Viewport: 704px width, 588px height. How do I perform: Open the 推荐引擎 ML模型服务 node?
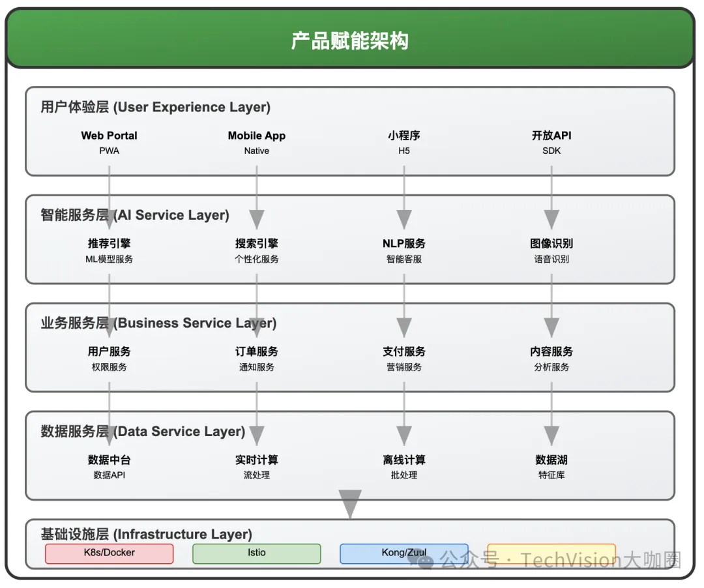109,251
